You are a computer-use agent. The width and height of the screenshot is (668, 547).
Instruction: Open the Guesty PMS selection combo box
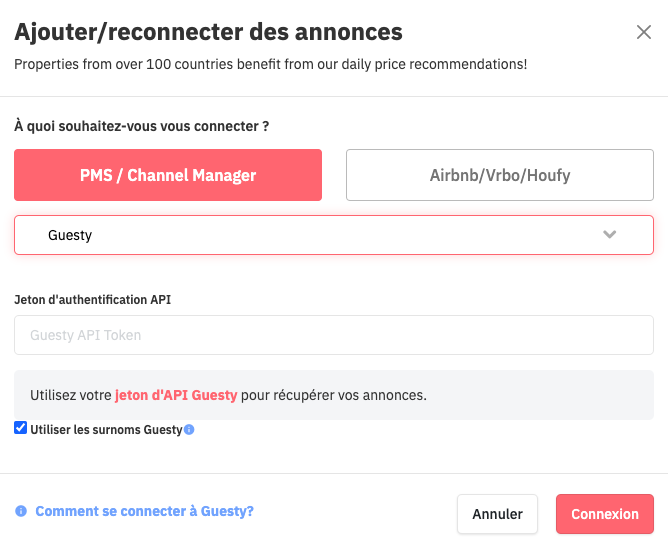[x=334, y=235]
